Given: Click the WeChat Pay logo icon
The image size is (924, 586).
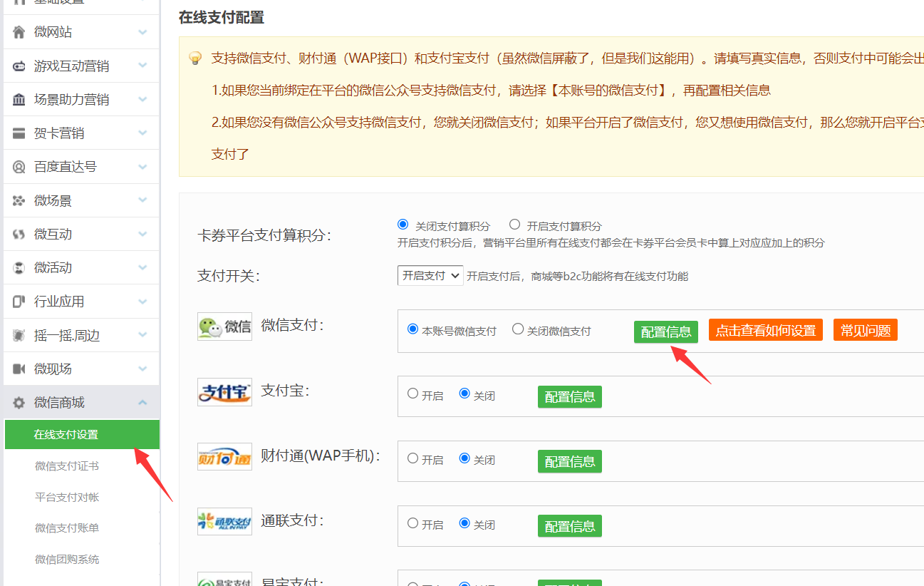Looking at the screenshot, I should [224, 327].
